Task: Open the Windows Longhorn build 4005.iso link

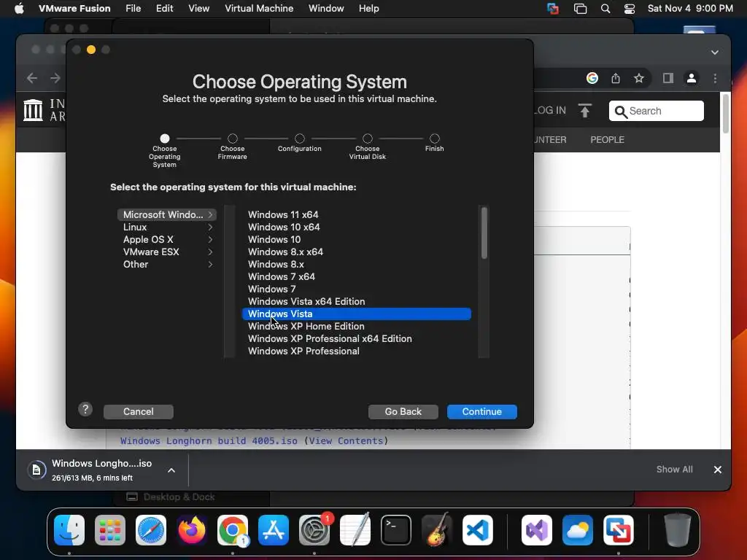Action: coord(209,441)
